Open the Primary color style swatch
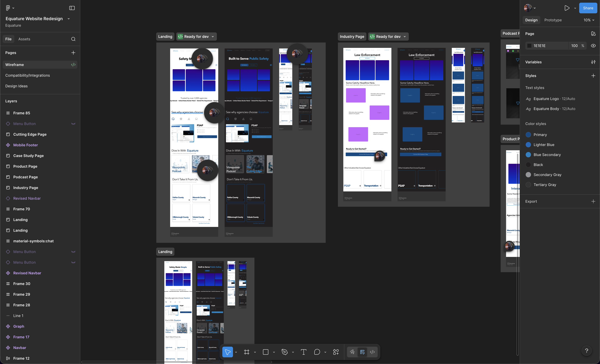Image resolution: width=600 pixels, height=364 pixels. pyautogui.click(x=528, y=134)
